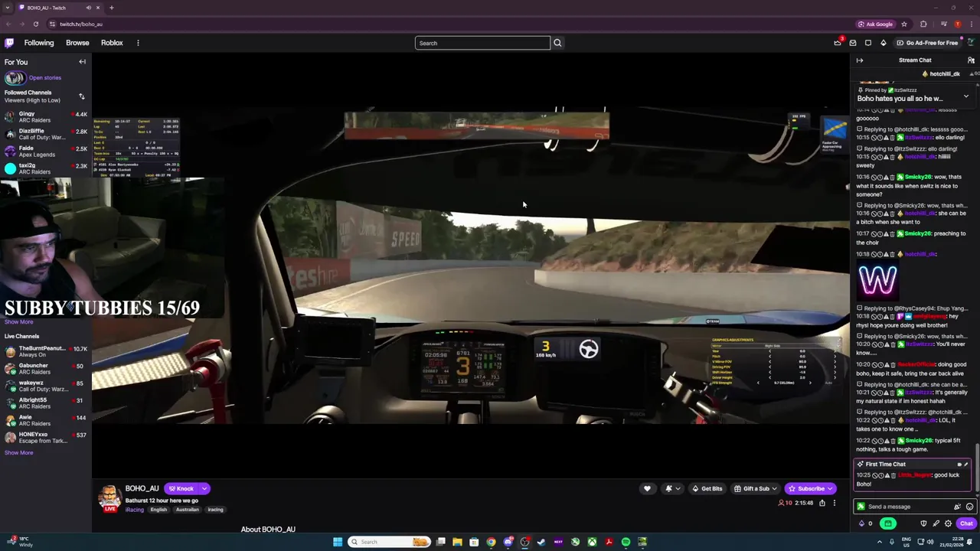Open the Windows Start menu
This screenshot has width=980, height=551.
(338, 542)
